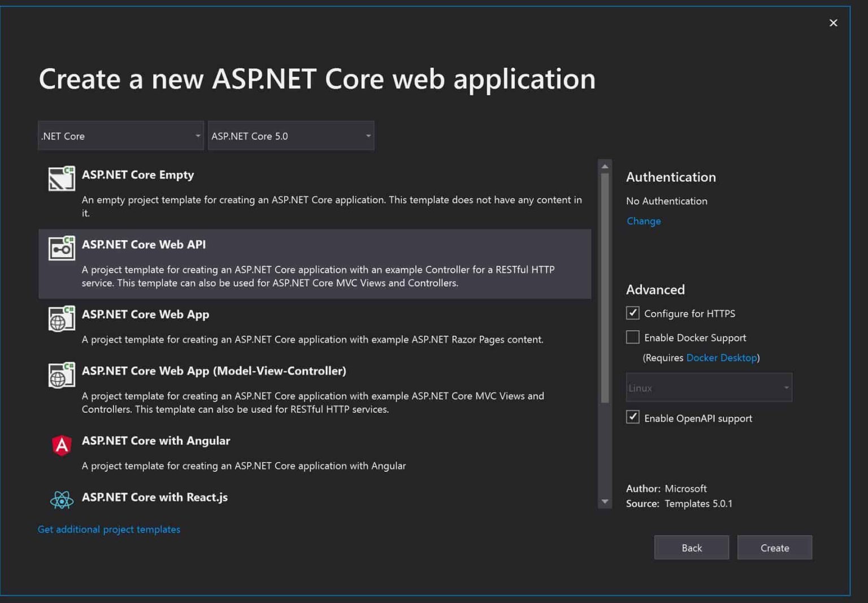Click the template list scroll up arrow
The image size is (868, 603).
605,166
